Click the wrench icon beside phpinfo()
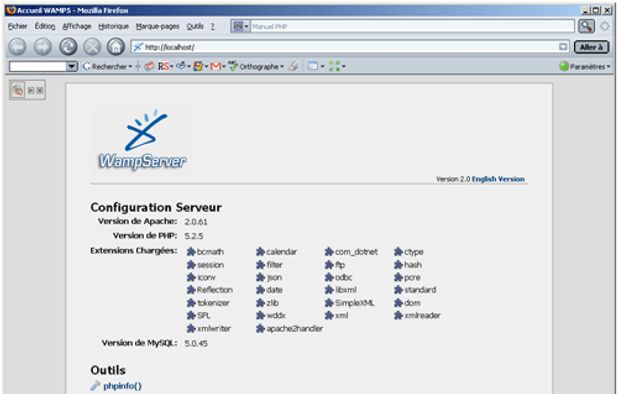The height and width of the screenshot is (394, 618). click(95, 386)
